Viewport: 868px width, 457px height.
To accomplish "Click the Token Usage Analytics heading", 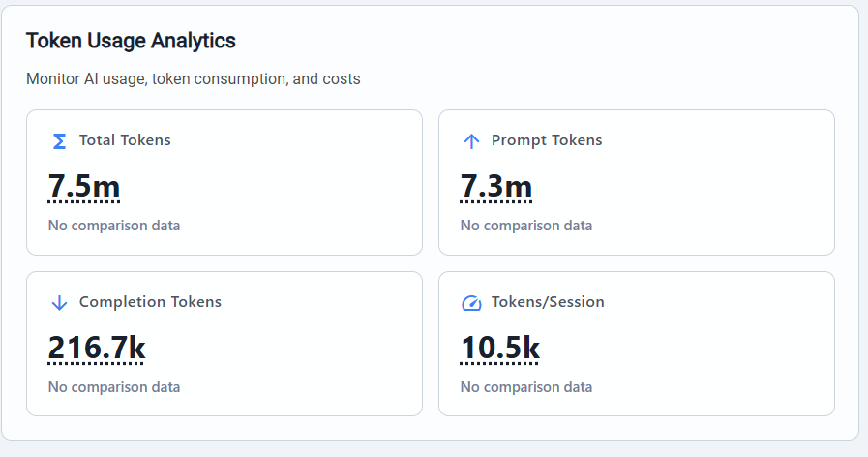I will 131,41.
